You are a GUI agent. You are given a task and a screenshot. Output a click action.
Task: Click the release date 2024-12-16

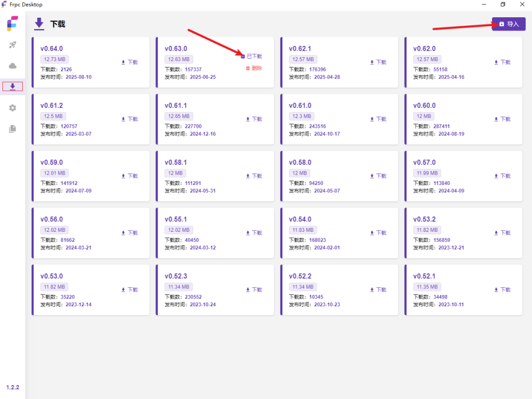pyautogui.click(x=203, y=134)
